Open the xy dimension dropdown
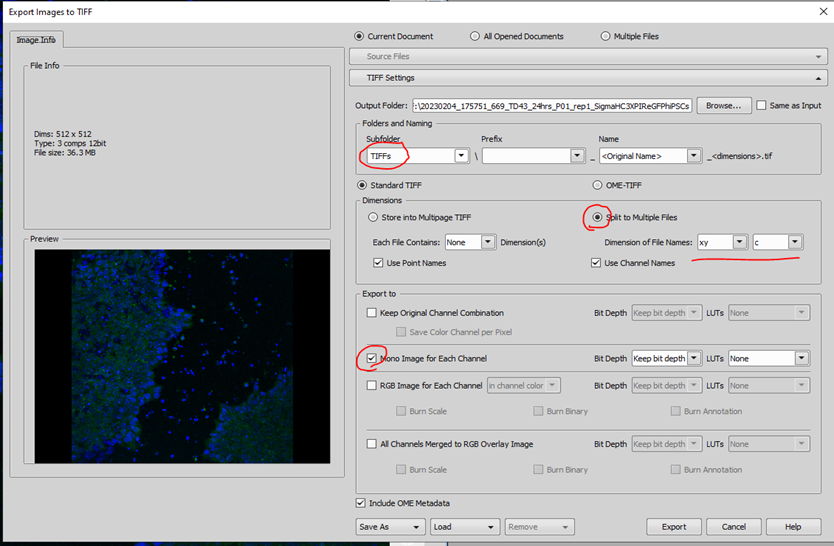Image resolution: width=834 pixels, height=546 pixels. pyautogui.click(x=739, y=242)
